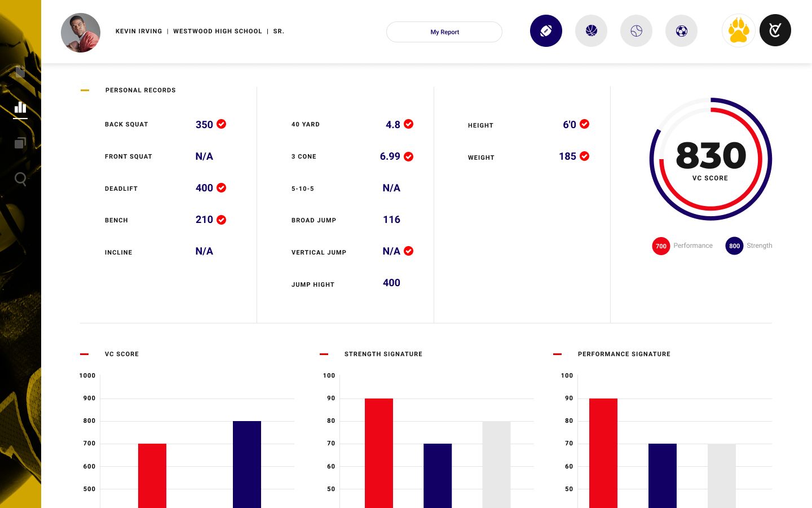The width and height of the screenshot is (812, 508).
Task: Click the VC checkmark logo
Action: coord(775,30)
